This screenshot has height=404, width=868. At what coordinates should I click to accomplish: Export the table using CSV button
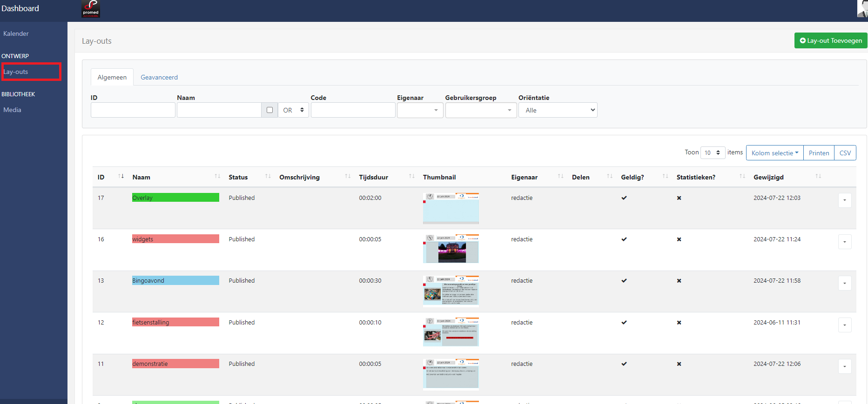click(845, 153)
